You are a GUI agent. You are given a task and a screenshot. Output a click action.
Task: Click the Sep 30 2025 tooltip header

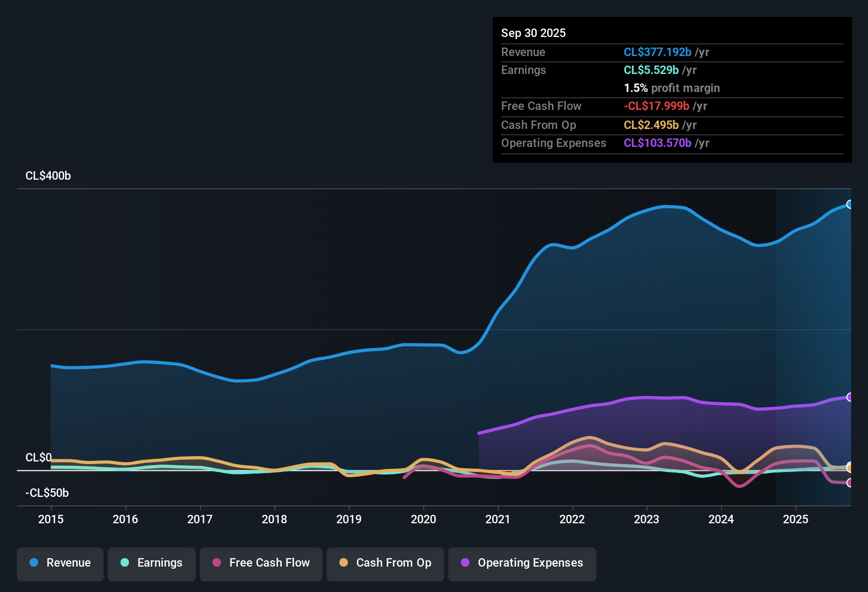click(x=533, y=33)
